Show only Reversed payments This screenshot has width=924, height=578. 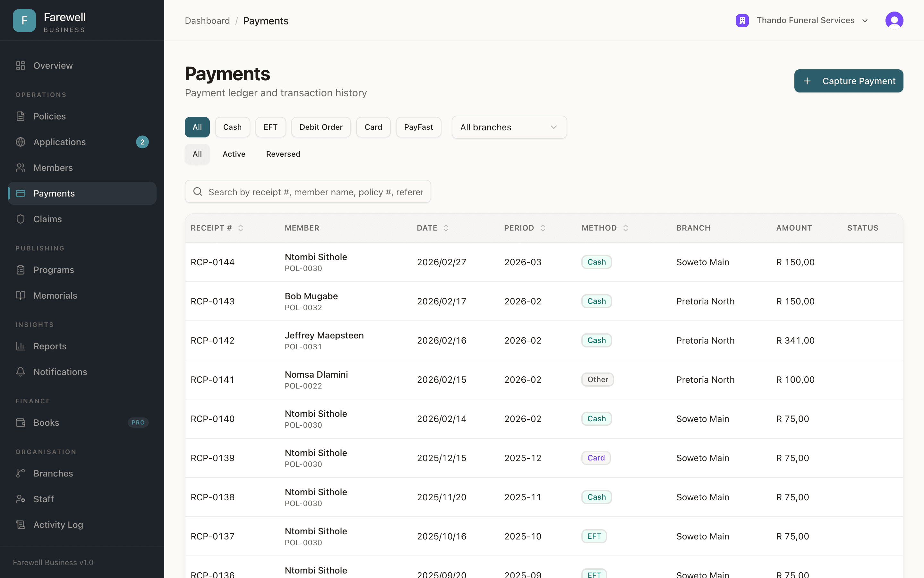pyautogui.click(x=283, y=154)
